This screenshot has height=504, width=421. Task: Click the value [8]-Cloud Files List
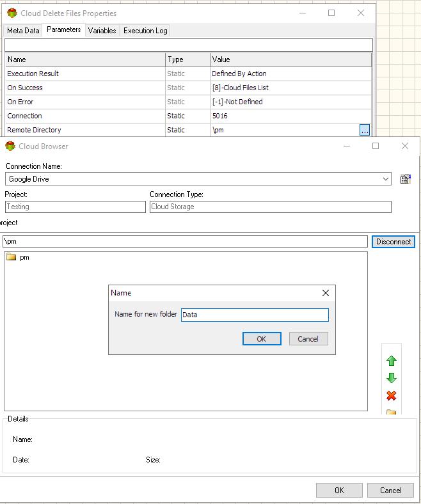click(x=240, y=88)
